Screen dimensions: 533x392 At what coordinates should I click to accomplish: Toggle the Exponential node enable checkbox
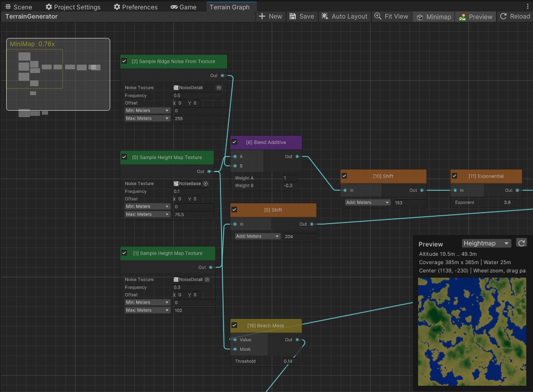[x=454, y=176]
